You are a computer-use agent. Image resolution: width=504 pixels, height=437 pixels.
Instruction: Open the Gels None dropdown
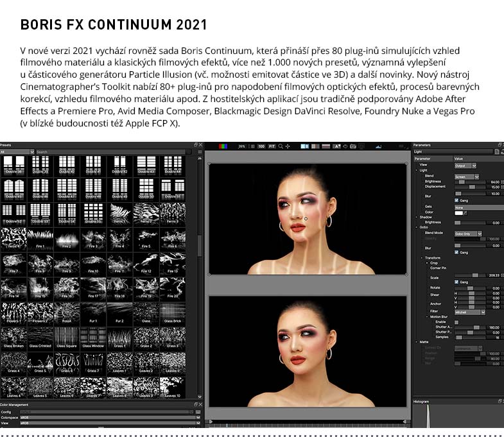(x=479, y=207)
